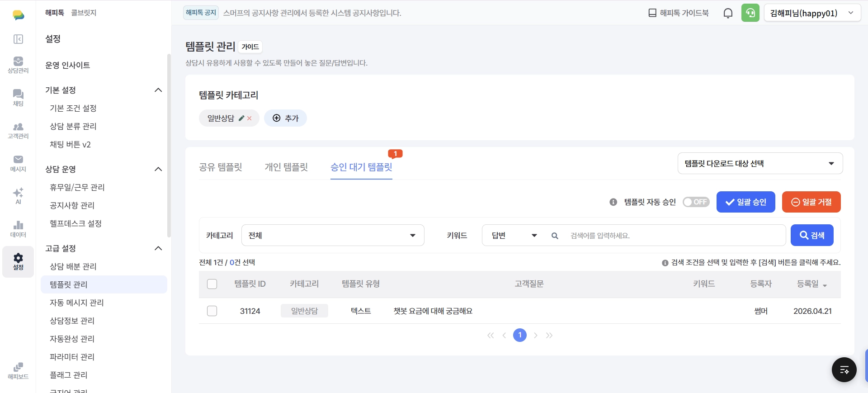The height and width of the screenshot is (393, 868).
Task: Collapse the sidebar panel icon
Action: pyautogui.click(x=18, y=39)
